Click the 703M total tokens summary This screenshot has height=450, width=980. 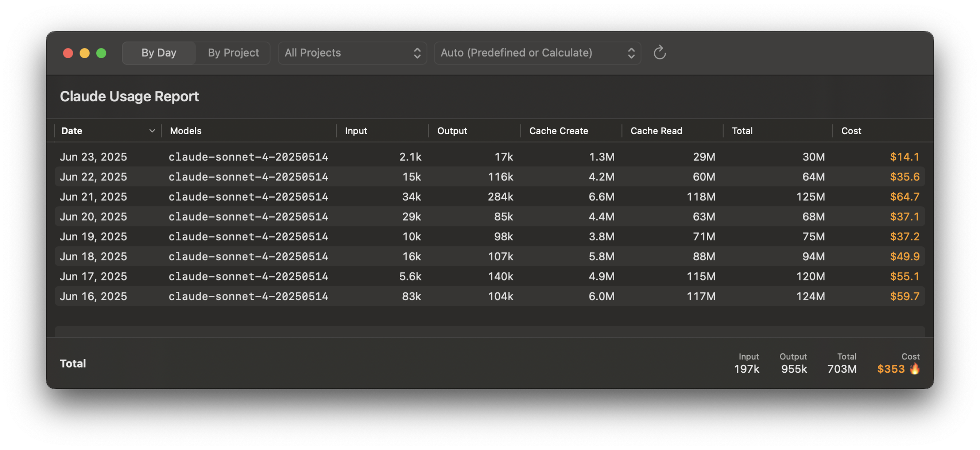pyautogui.click(x=842, y=369)
